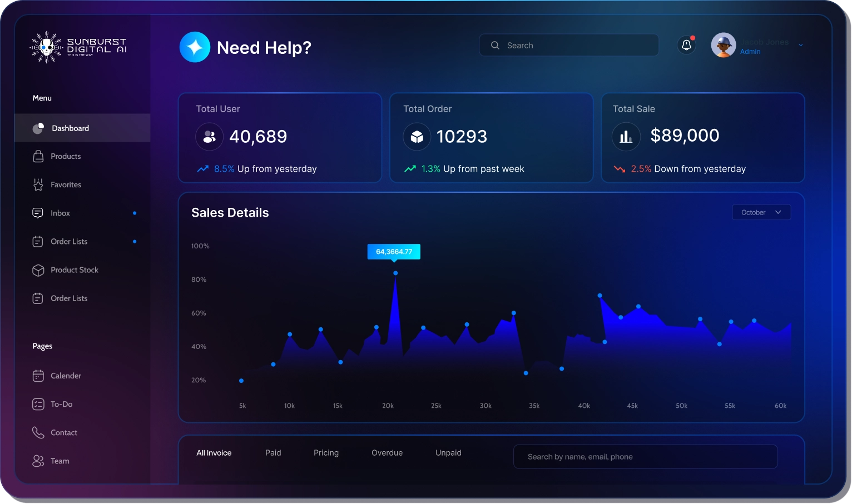Viewport: 852px width, 504px height.
Task: Open Products via the shopping bag icon
Action: (38, 156)
